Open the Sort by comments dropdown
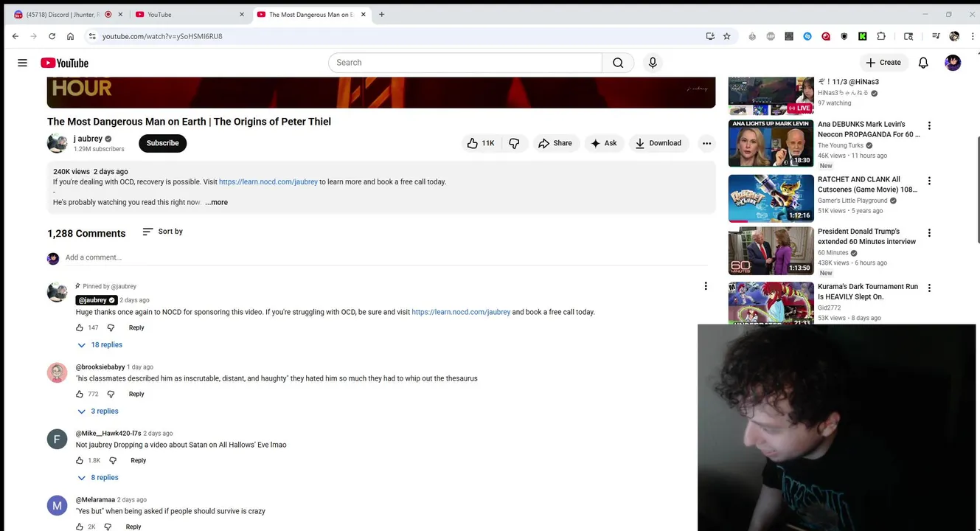980x531 pixels. pyautogui.click(x=162, y=232)
